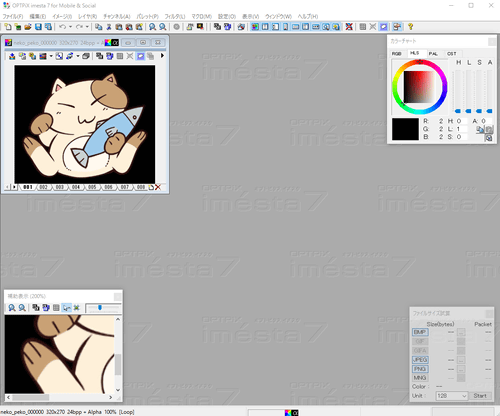The image size is (500, 416).
Task: Click the frame playback arrow button below image
Action: (x=14, y=187)
